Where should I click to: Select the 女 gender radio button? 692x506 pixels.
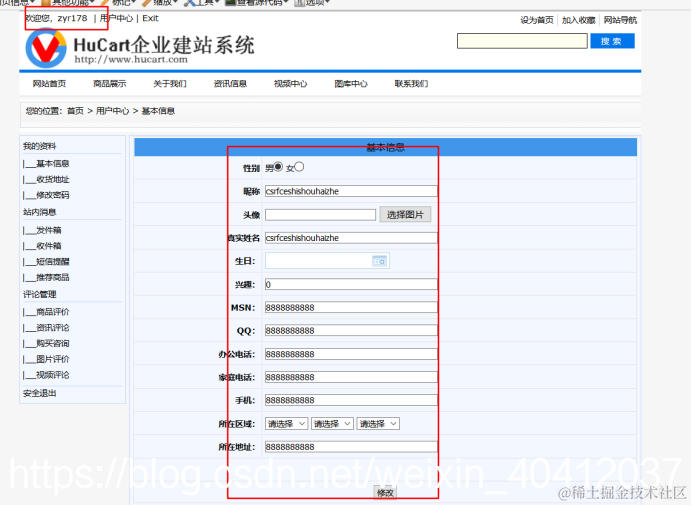point(299,167)
